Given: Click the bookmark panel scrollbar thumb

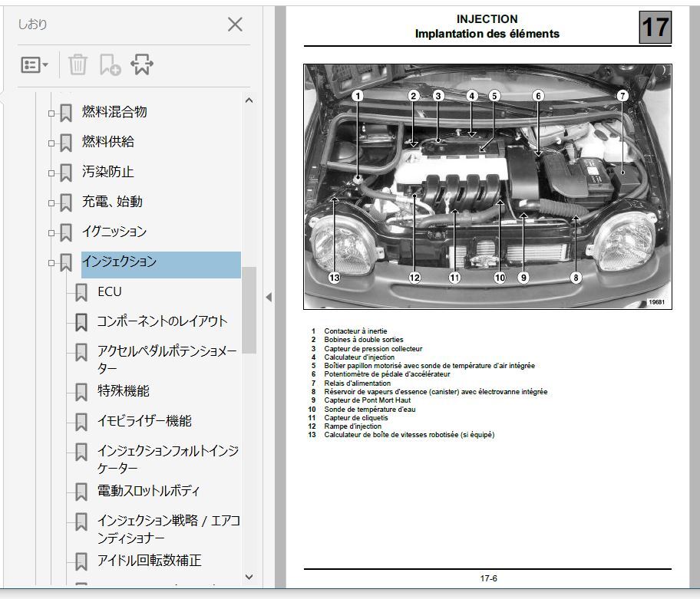Looking at the screenshot, I should coord(249,310).
